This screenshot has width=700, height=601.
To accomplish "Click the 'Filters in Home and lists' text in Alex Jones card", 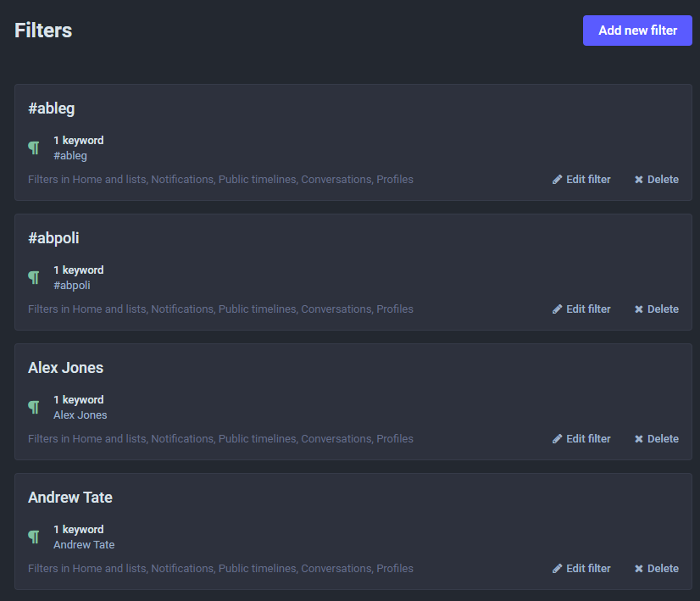I will point(220,439).
